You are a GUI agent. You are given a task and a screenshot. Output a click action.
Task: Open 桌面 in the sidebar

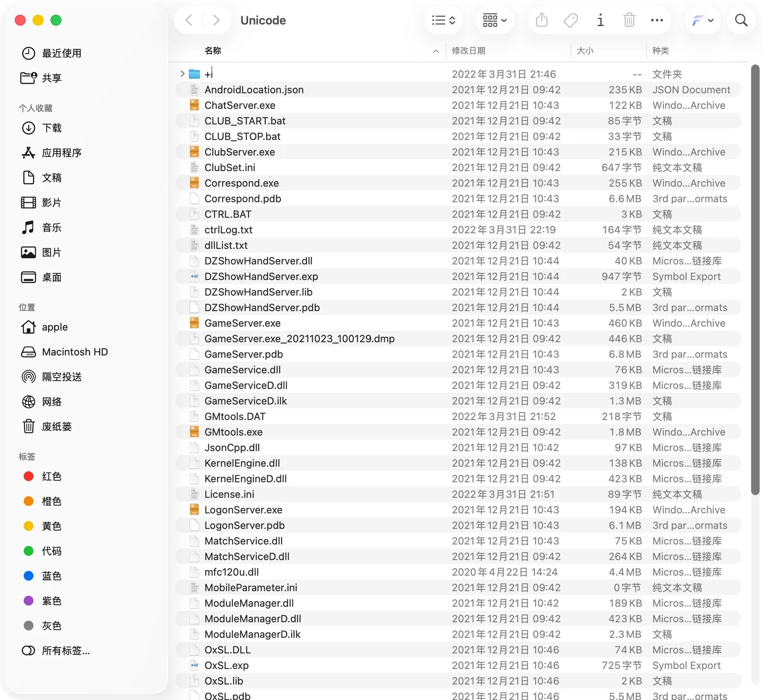coord(42,277)
